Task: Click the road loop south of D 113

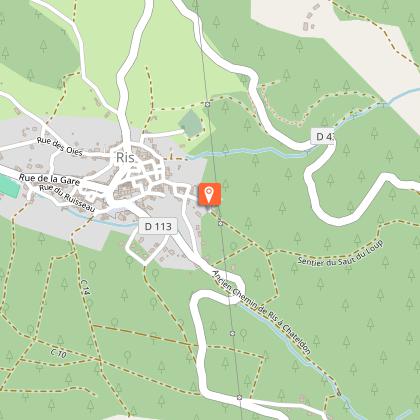Action: tap(145, 247)
